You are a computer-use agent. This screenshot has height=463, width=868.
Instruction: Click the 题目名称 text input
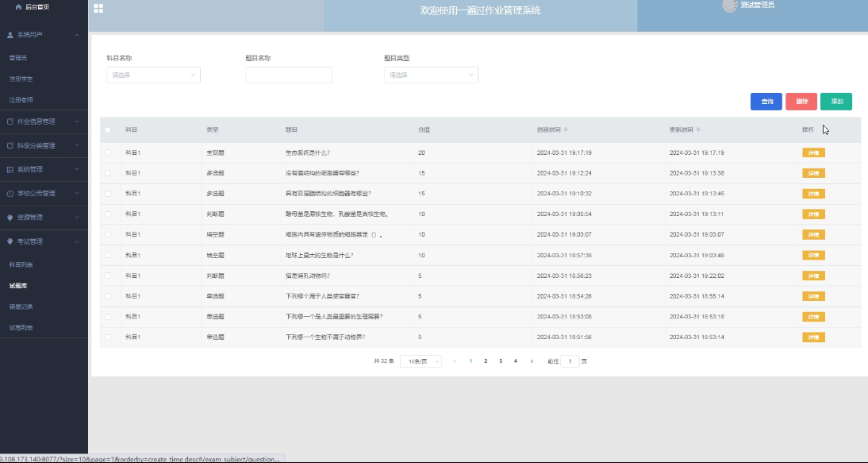click(x=289, y=75)
